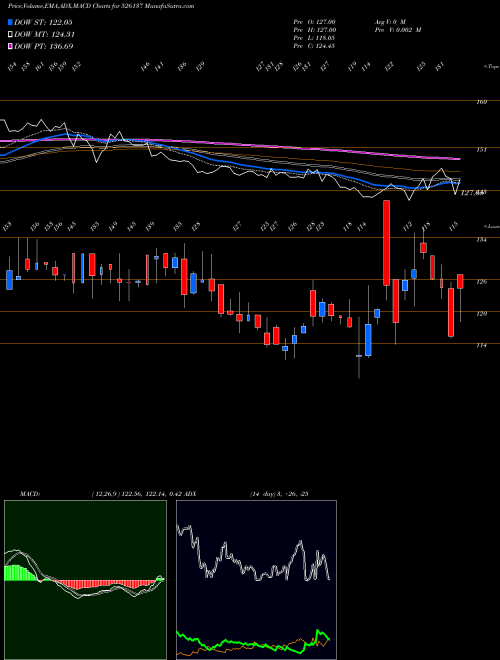Click the 'Pre H: 127.60' value
The height and width of the screenshot is (660, 500).
314,30
